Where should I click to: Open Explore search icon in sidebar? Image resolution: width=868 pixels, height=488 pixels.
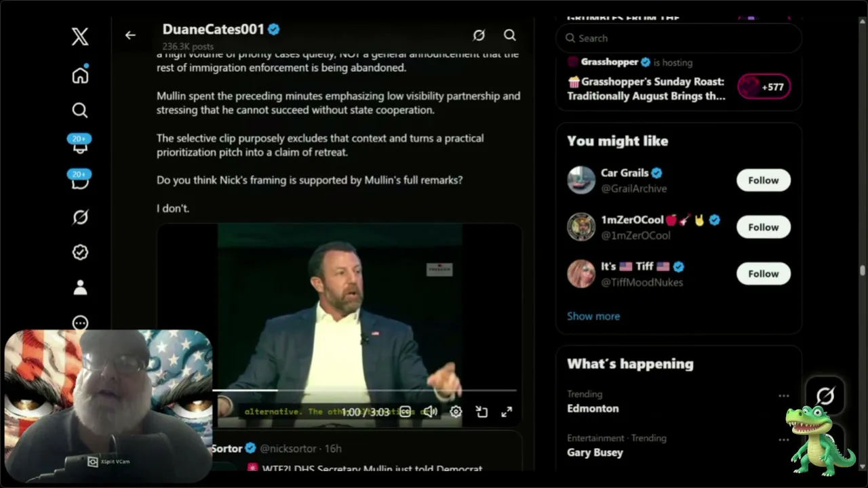click(80, 110)
